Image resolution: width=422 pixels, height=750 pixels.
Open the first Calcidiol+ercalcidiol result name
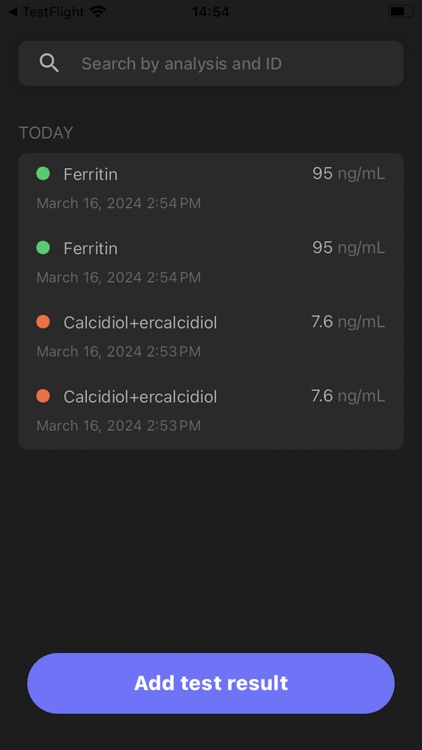coord(140,322)
